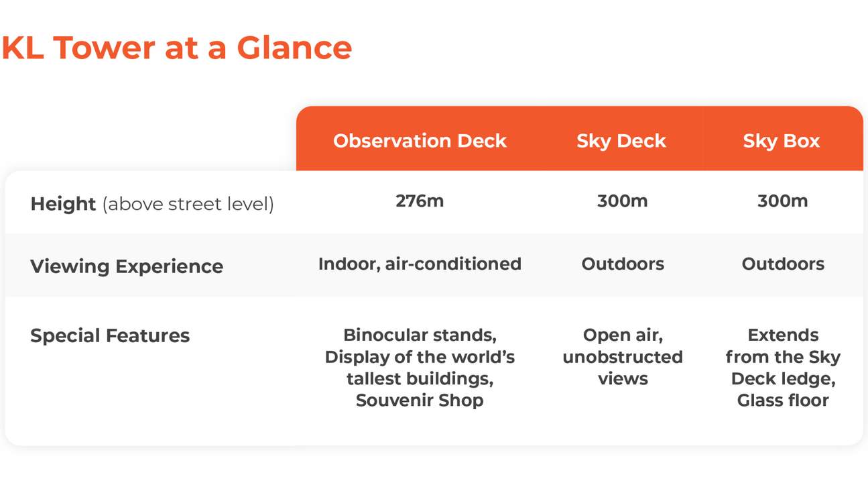Image resolution: width=868 pixels, height=483 pixels.
Task: Click the Special Features row label
Action: [110, 335]
